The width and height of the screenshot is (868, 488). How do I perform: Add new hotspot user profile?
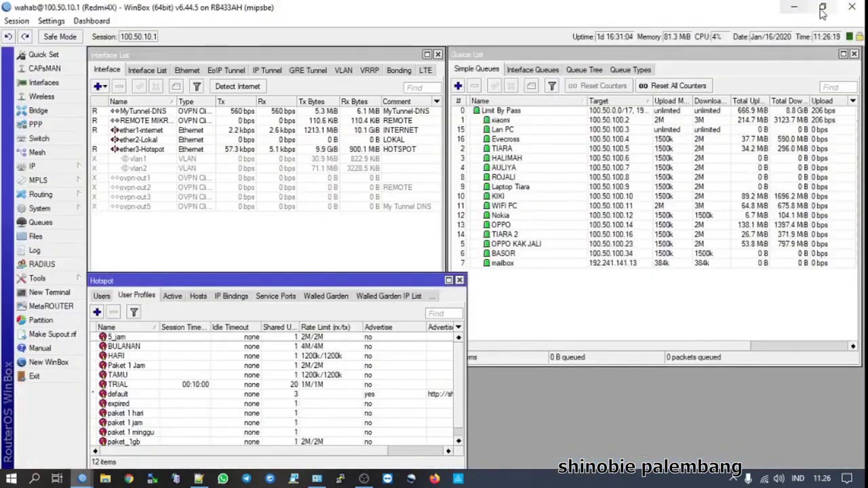click(97, 312)
